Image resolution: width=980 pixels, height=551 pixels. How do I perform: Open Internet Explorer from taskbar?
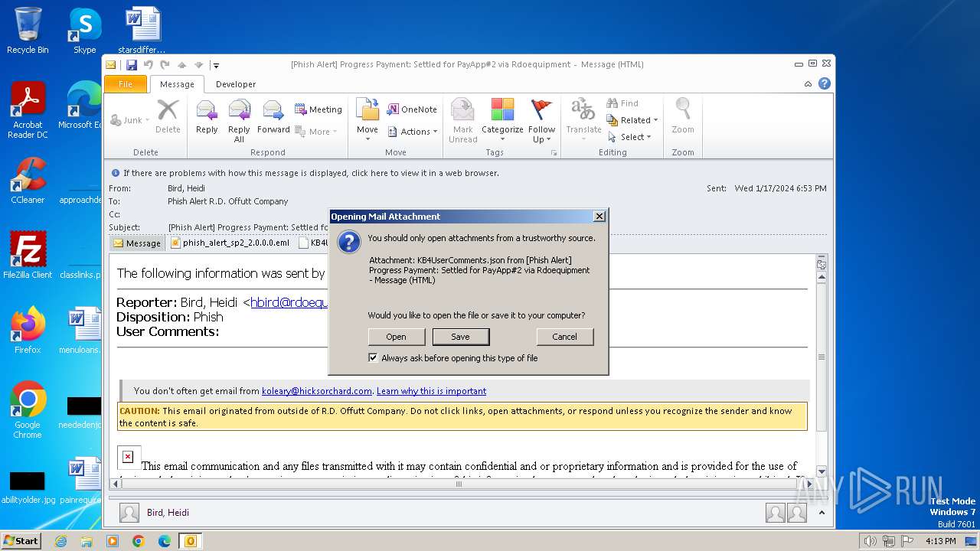(x=60, y=541)
